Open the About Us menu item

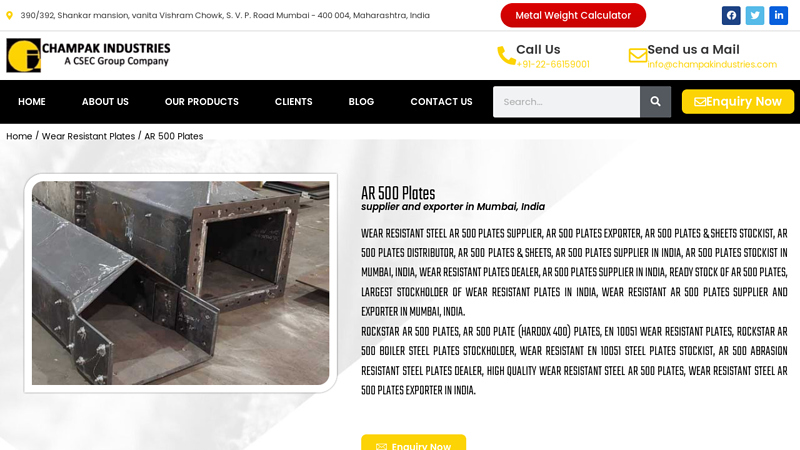[x=105, y=102]
